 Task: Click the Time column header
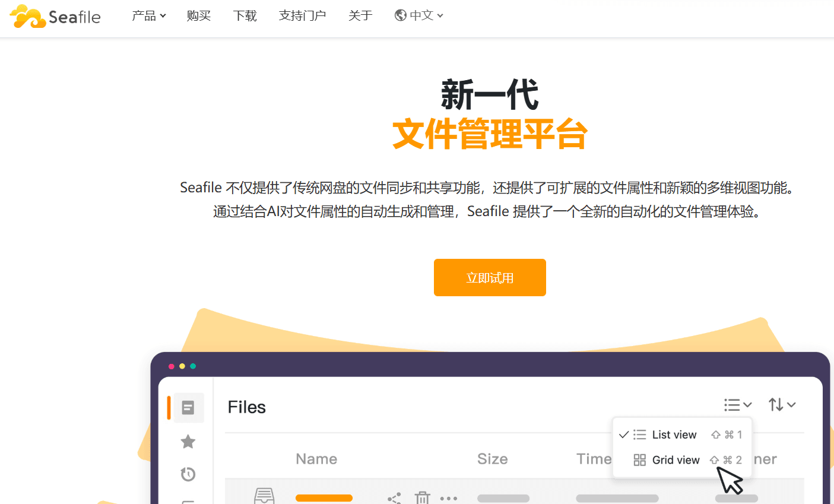click(x=594, y=459)
